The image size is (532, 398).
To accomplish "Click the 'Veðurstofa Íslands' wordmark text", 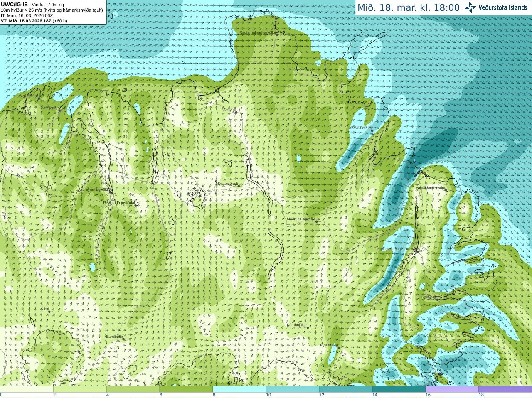I will point(503,7).
